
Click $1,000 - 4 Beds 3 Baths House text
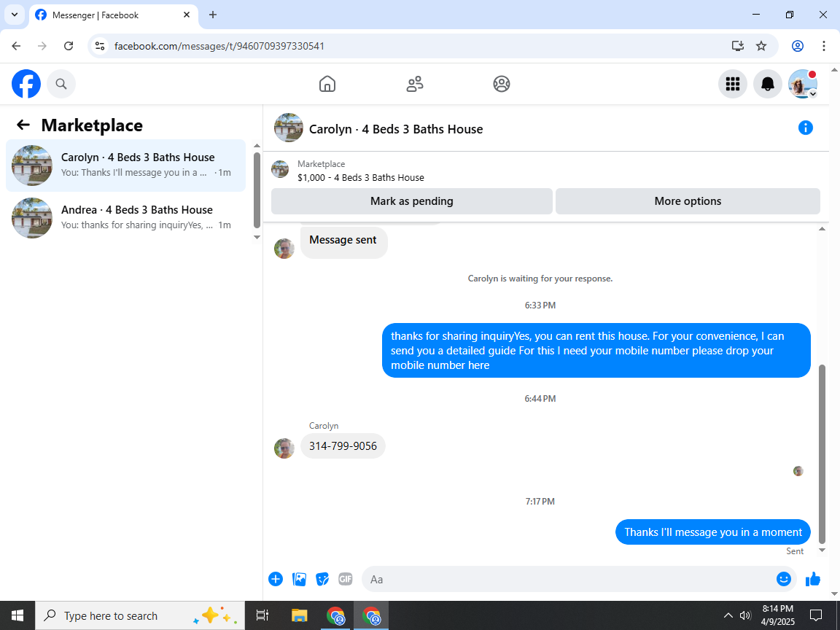[360, 178]
